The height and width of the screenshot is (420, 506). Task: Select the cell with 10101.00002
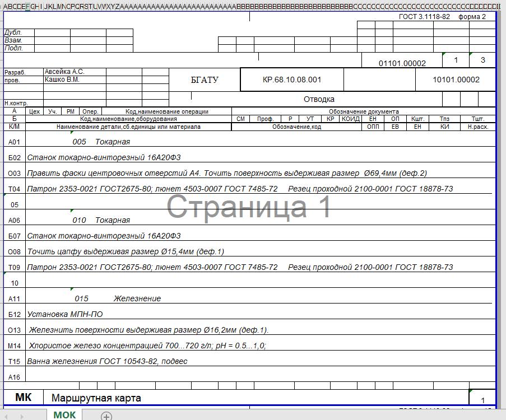[456, 80]
